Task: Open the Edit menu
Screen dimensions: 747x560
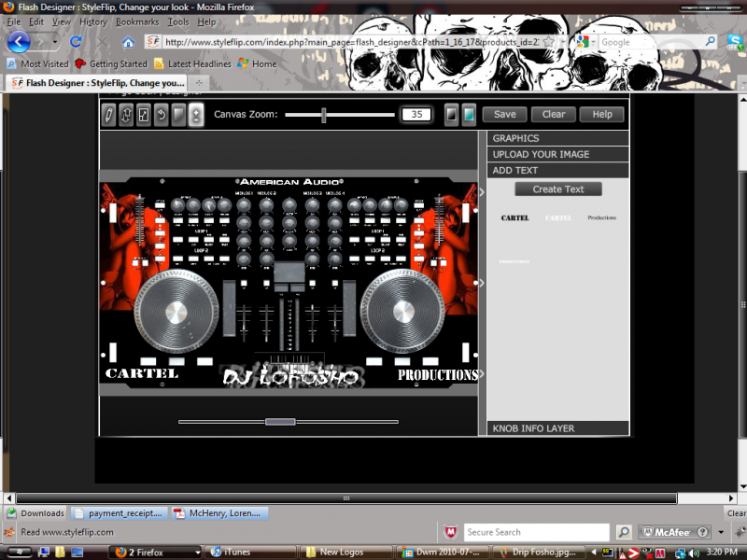Action: coord(36,21)
